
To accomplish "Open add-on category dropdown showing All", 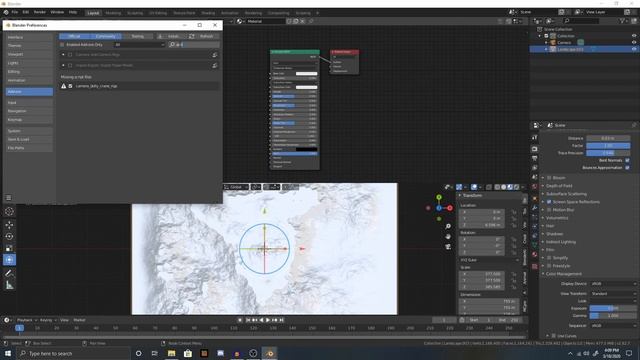I will tap(139, 44).
